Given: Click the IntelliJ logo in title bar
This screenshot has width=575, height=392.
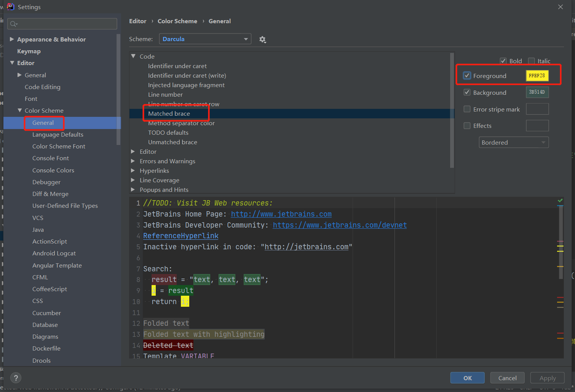Looking at the screenshot, I should pos(10,6).
